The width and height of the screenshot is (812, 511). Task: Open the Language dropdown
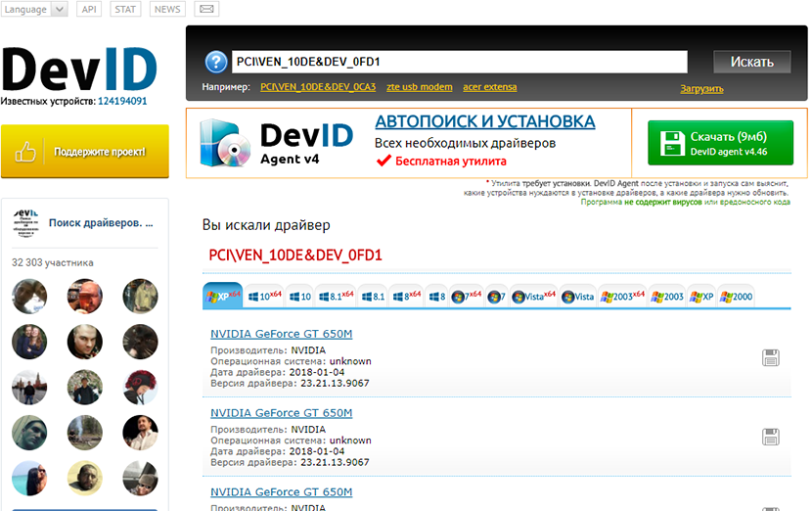coord(34,10)
